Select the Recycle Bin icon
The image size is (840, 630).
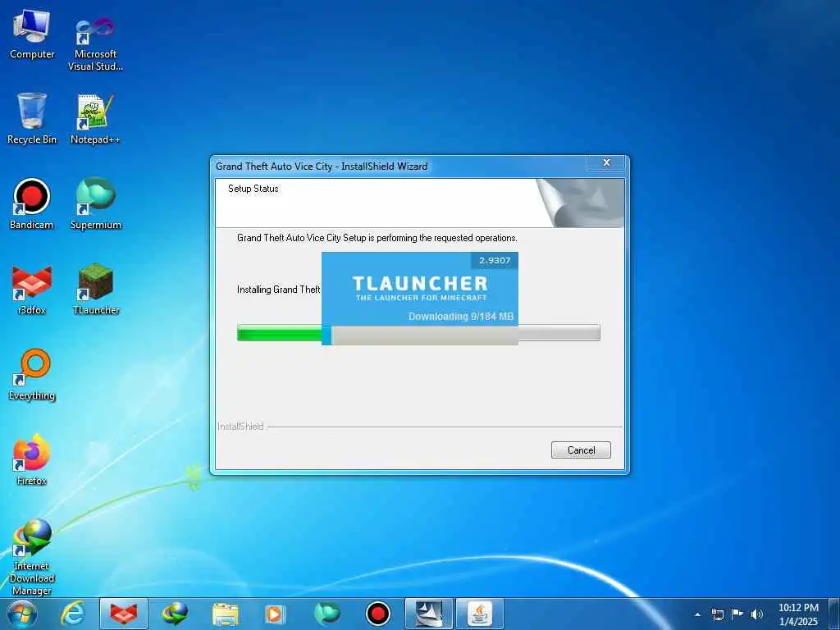click(x=32, y=118)
